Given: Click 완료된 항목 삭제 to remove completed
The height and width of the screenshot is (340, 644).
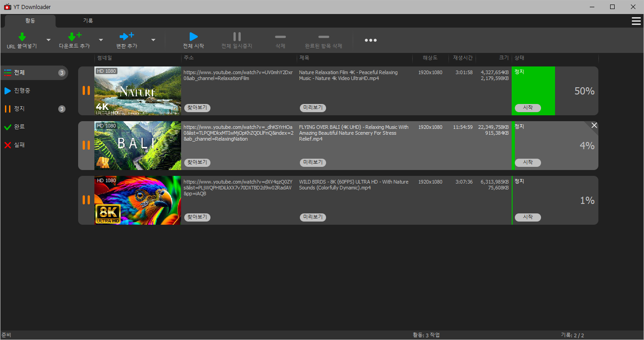Looking at the screenshot, I should tap(323, 40).
